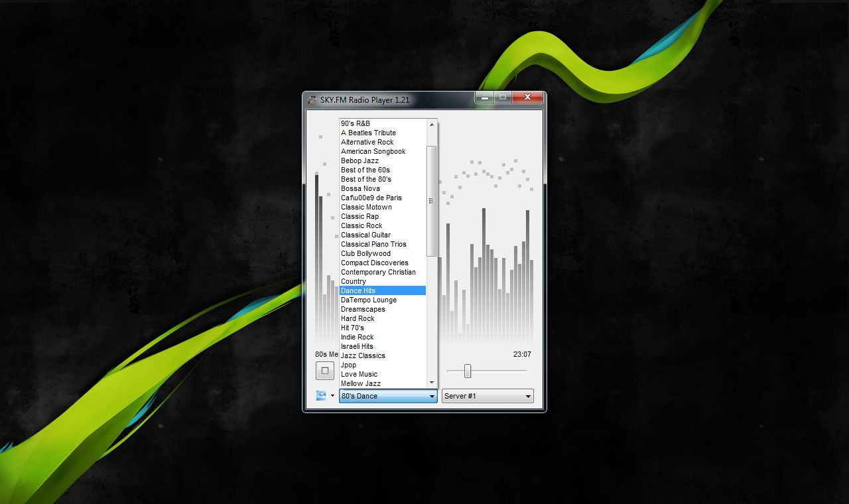Choose Best of the 80's
Screen dimensions: 849x504
382,179
